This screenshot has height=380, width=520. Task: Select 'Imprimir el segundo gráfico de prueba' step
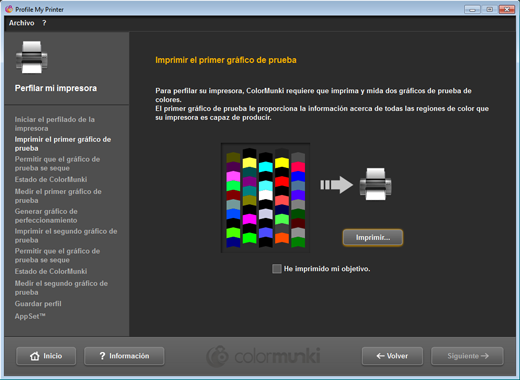66,235
